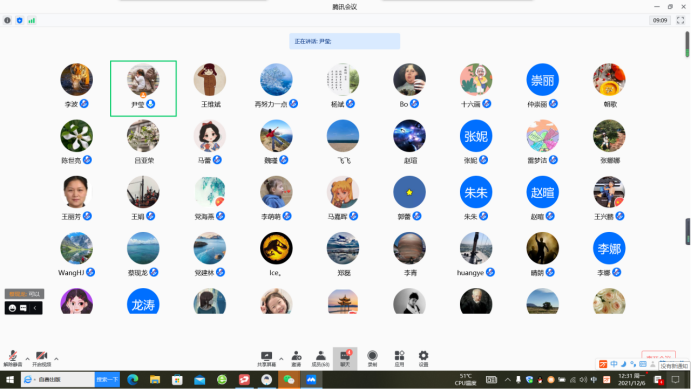This screenshot has width=692, height=389.
Task: Check network signal strength bars icon
Action: click(x=32, y=20)
